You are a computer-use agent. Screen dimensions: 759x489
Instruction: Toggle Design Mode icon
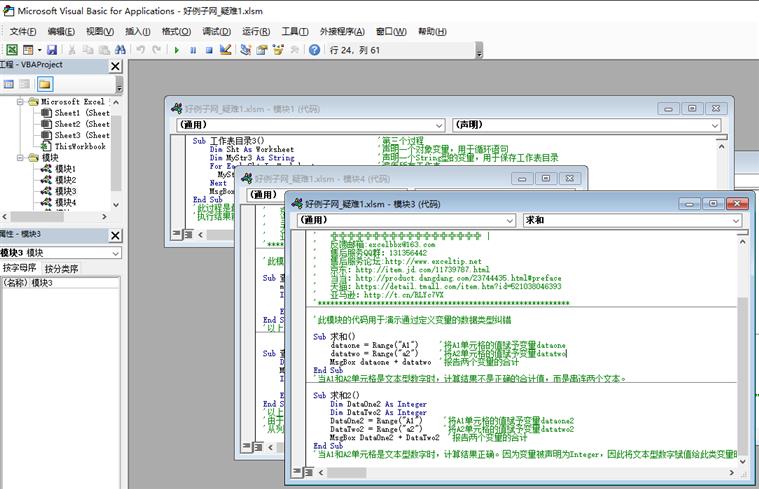click(x=226, y=49)
